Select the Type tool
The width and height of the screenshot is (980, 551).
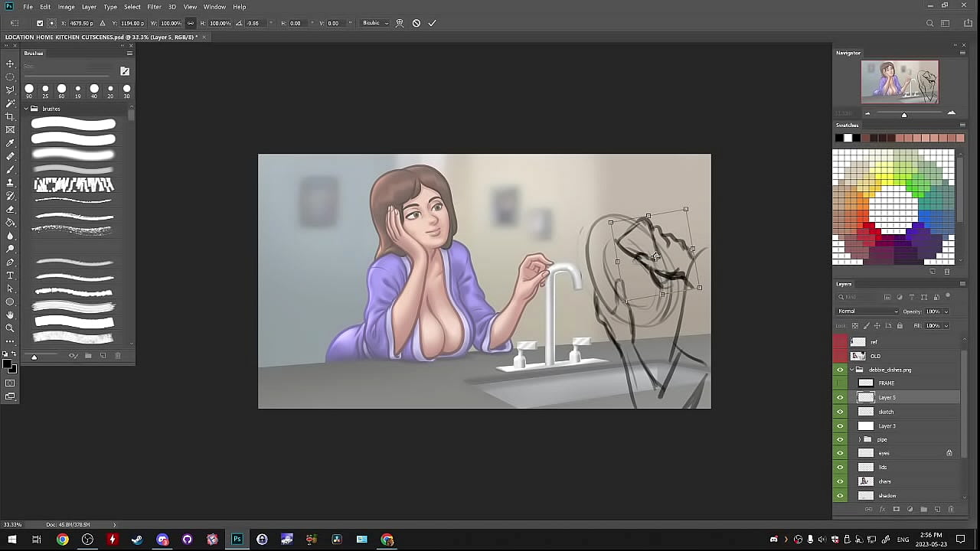[x=10, y=275]
